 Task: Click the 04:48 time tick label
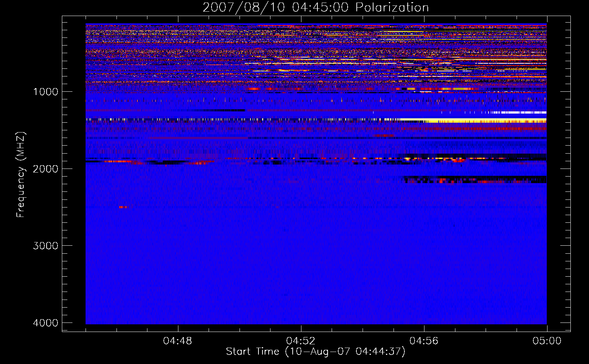(178, 341)
